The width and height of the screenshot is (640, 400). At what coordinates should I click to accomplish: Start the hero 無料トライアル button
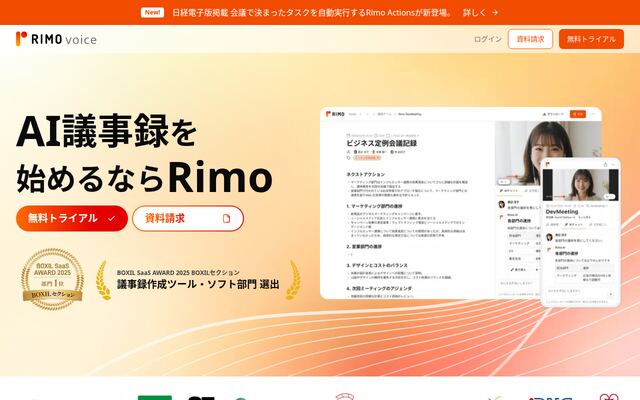tap(72, 218)
